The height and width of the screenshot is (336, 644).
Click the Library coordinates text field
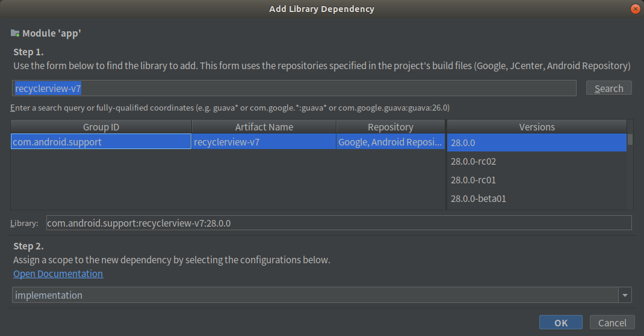tap(339, 223)
